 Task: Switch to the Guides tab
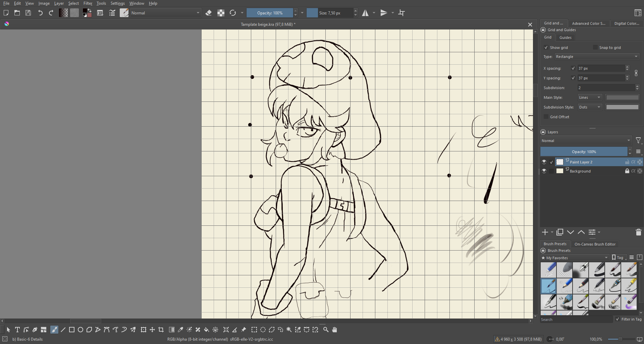point(565,38)
